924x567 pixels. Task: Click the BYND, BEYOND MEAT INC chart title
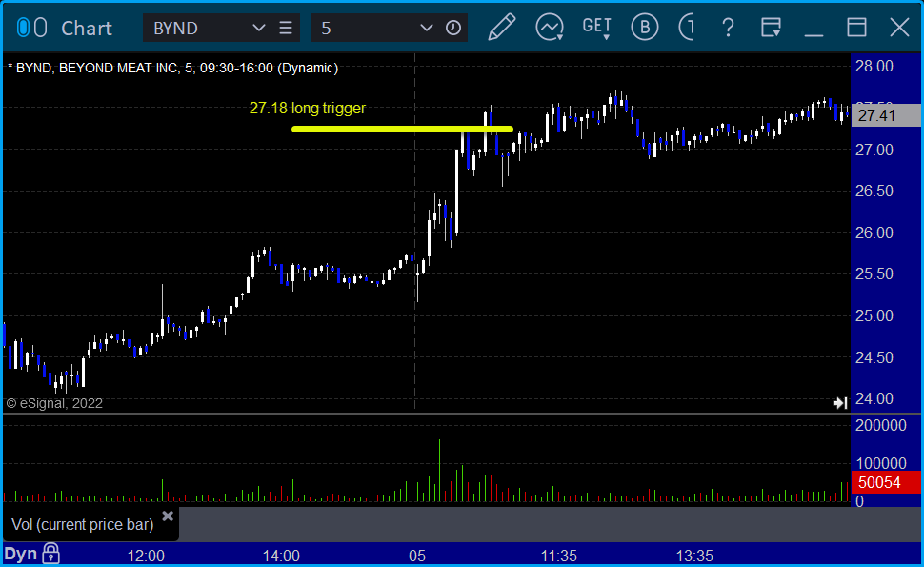[x=172, y=68]
